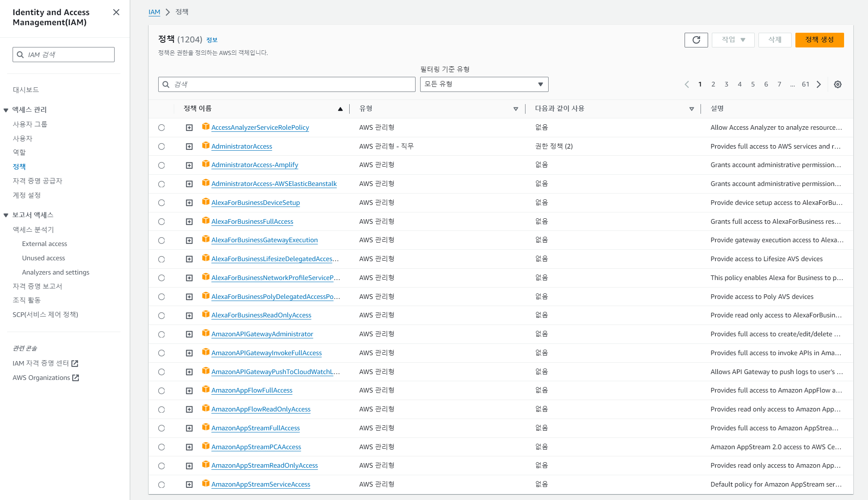Image resolution: width=868 pixels, height=500 pixels.
Task: Select the AdministratorAccess-Amplify radio button
Action: point(162,165)
